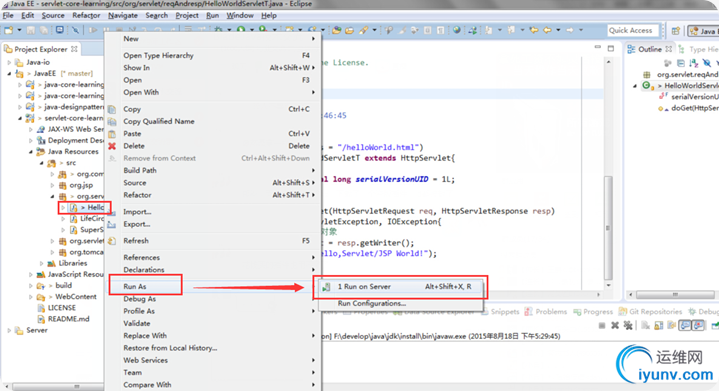The image size is (719, 391).
Task: Expand the Java-io project node
Action: pos(9,62)
